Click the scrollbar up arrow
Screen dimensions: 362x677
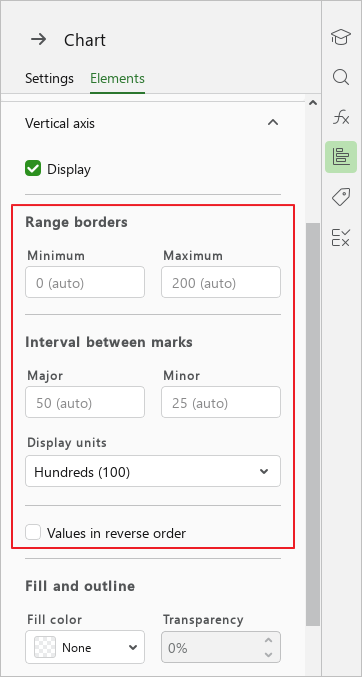point(313,103)
